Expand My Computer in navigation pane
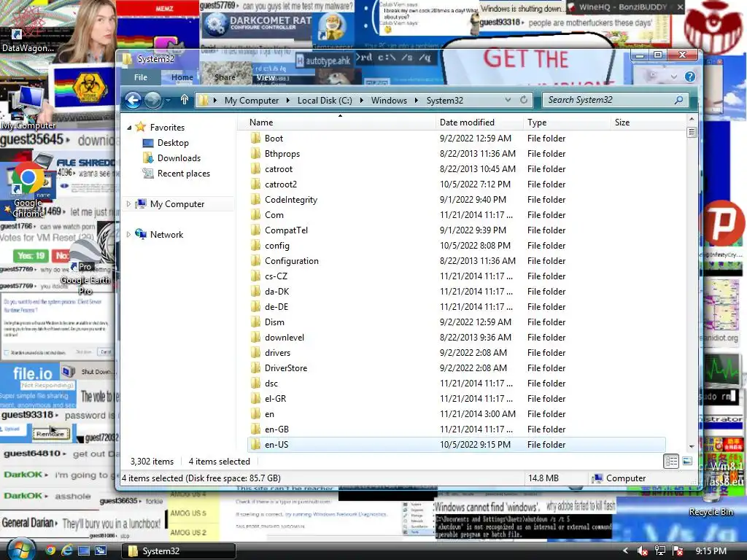747x560 pixels. (x=128, y=204)
